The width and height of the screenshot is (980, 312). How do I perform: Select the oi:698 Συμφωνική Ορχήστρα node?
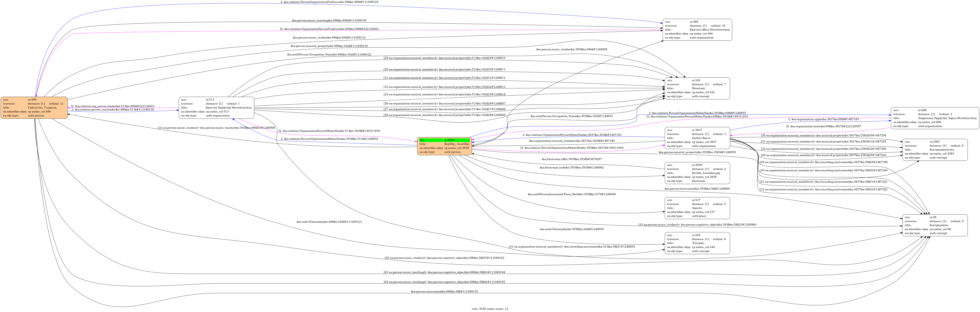934,118
